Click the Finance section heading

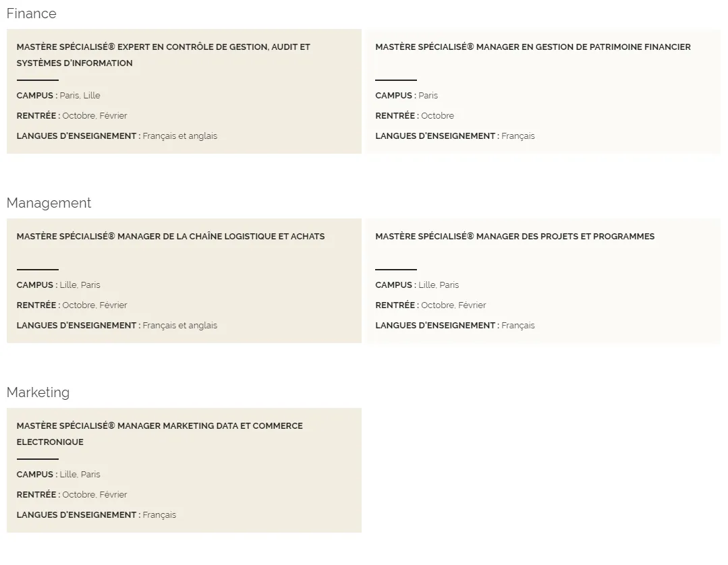coord(32,13)
